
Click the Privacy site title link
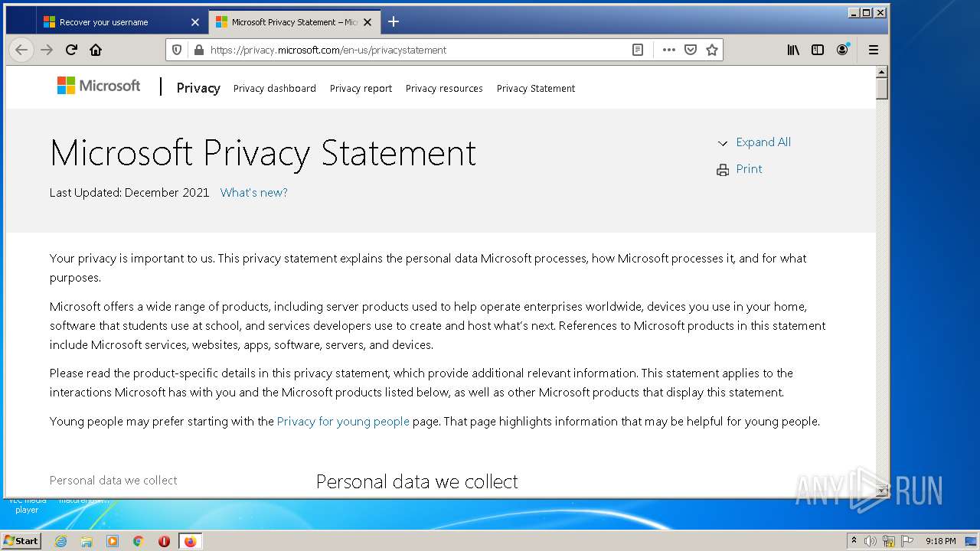[x=198, y=88]
